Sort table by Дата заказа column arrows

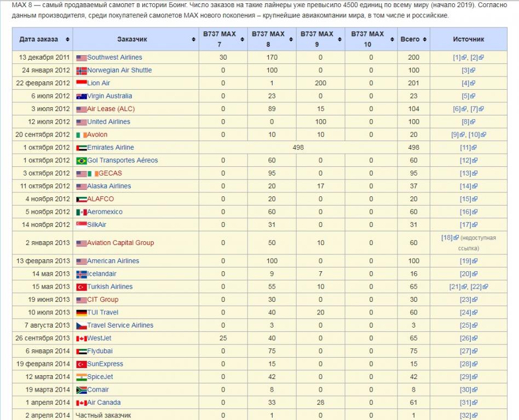(67, 39)
